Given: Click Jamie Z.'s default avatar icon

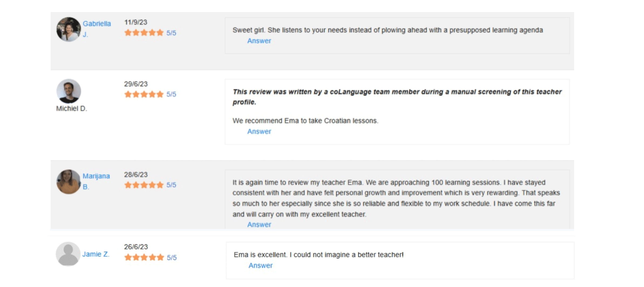Looking at the screenshot, I should point(68,254).
